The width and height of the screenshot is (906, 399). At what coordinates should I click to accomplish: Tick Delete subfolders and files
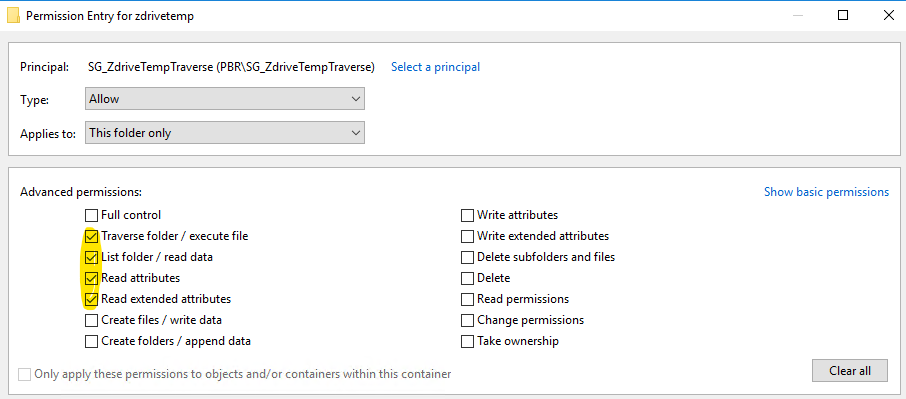tap(467, 257)
